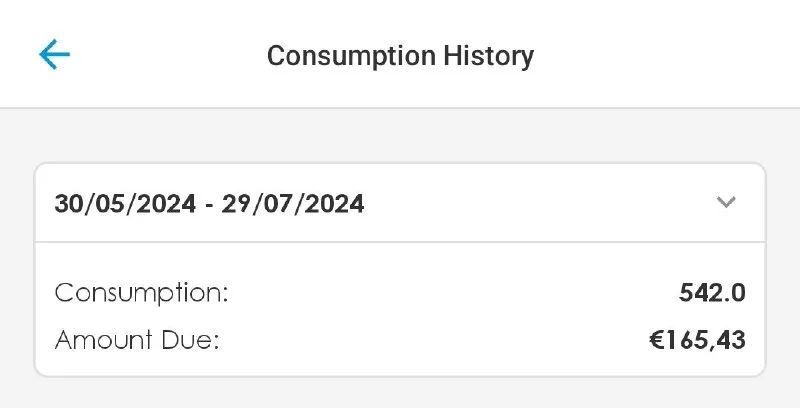Click blank space between date range and chevron
Image resolution: width=800 pixels, height=408 pixels.
coord(540,204)
